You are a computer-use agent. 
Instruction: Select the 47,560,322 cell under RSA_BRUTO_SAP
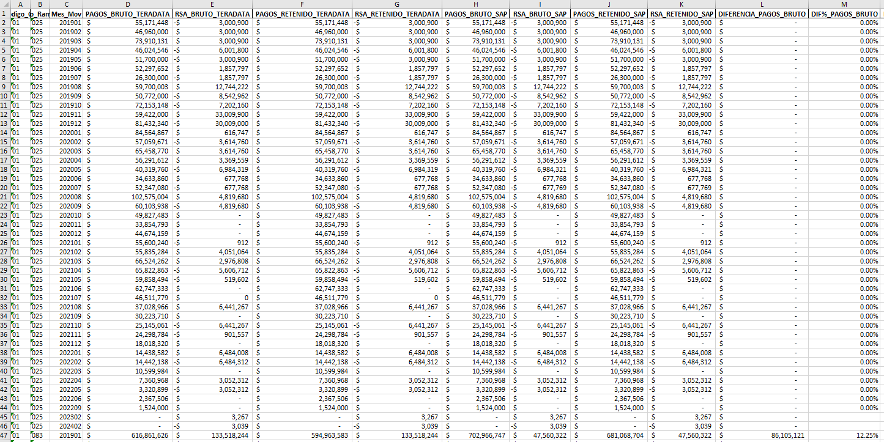click(x=540, y=435)
